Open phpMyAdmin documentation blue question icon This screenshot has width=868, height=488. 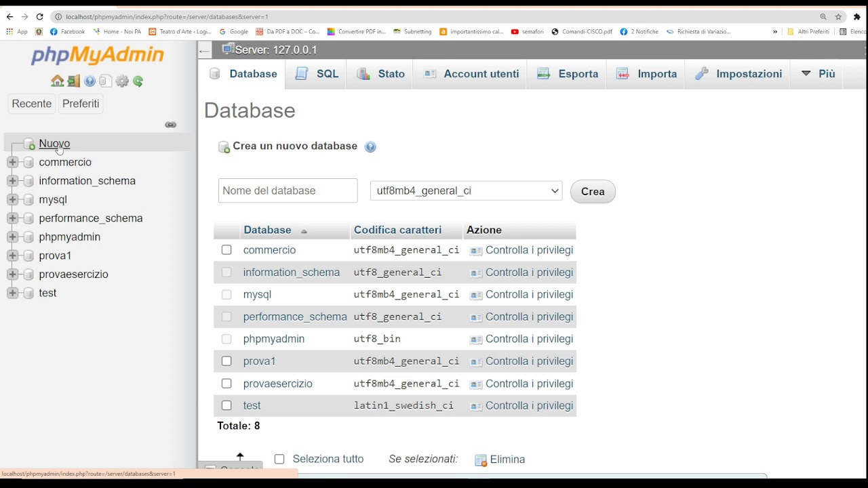(90, 81)
